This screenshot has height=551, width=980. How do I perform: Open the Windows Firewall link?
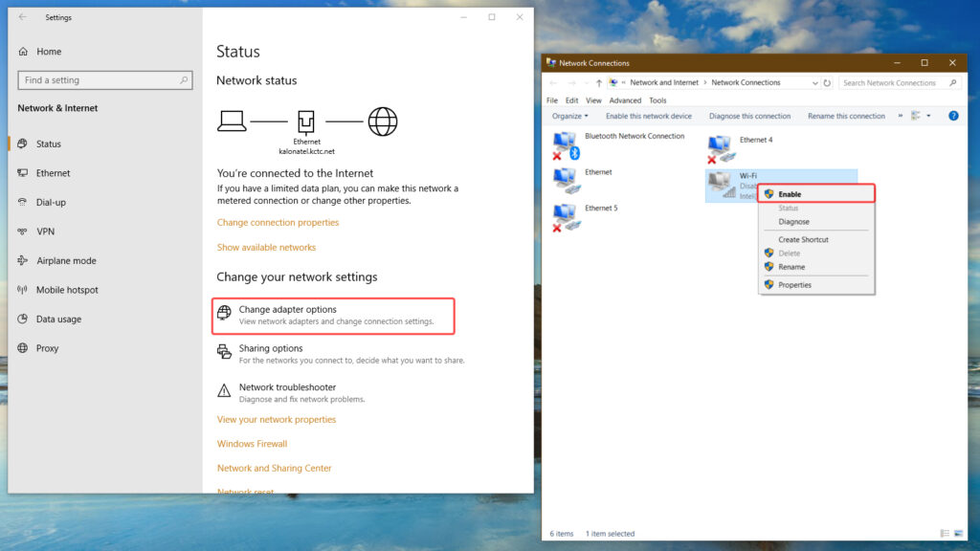252,444
